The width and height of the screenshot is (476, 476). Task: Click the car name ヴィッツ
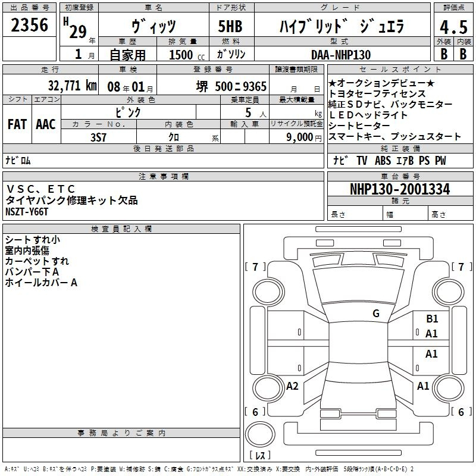pos(154,26)
